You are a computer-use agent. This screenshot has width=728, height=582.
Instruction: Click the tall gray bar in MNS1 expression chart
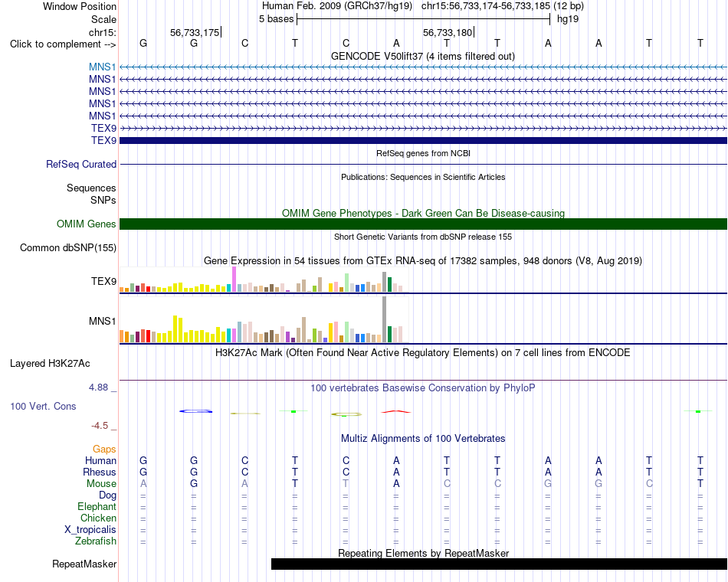pos(385,319)
